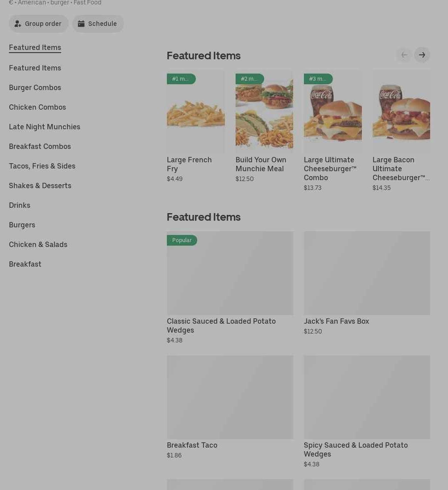The width and height of the screenshot is (448, 490).
Task: Select Spicy Sauced & Loaded Potato Wedges
Action: [367, 397]
